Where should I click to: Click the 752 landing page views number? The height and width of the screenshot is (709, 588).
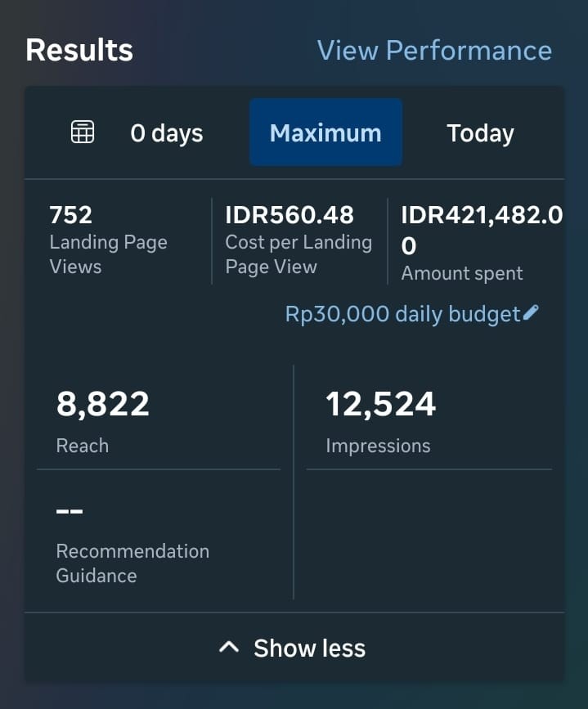[x=71, y=215]
